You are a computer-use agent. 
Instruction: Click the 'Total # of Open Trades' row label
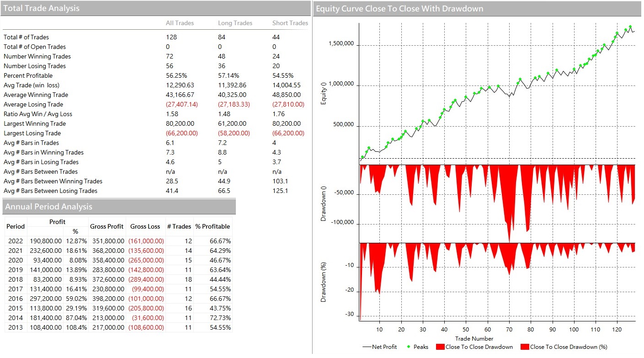[x=35, y=47]
